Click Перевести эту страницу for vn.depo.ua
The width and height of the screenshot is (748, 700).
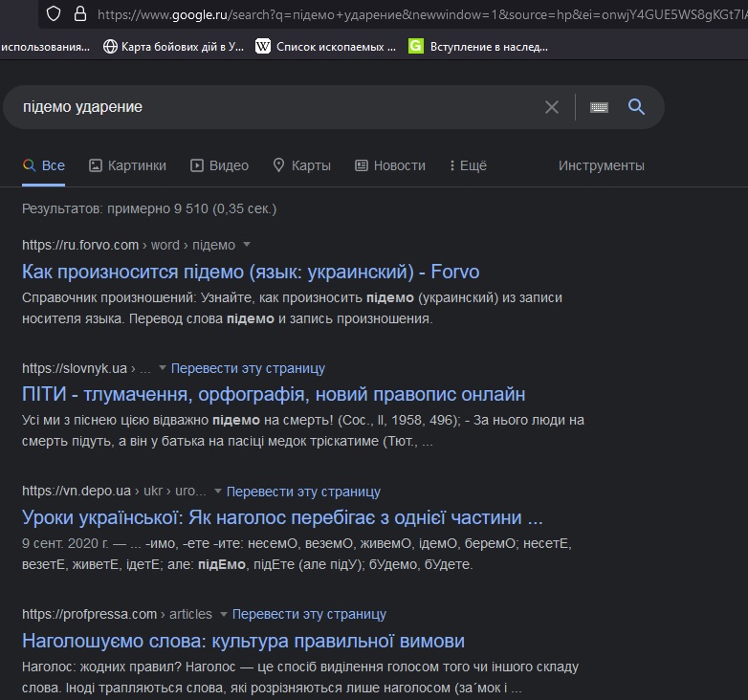click(303, 492)
